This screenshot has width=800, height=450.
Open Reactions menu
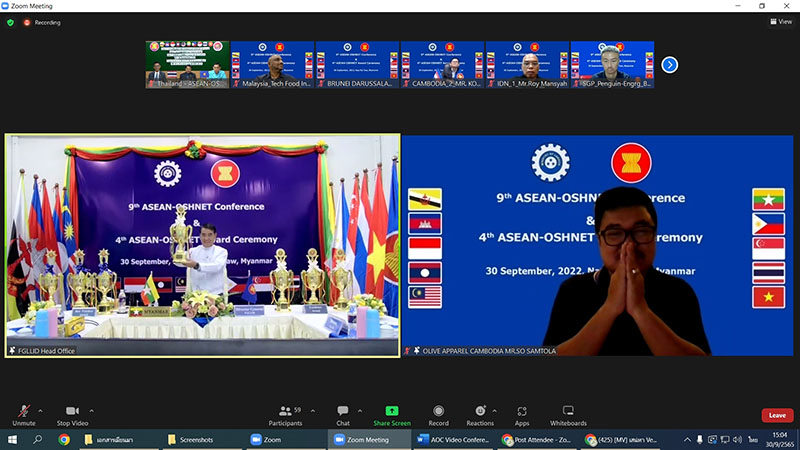(x=480, y=413)
